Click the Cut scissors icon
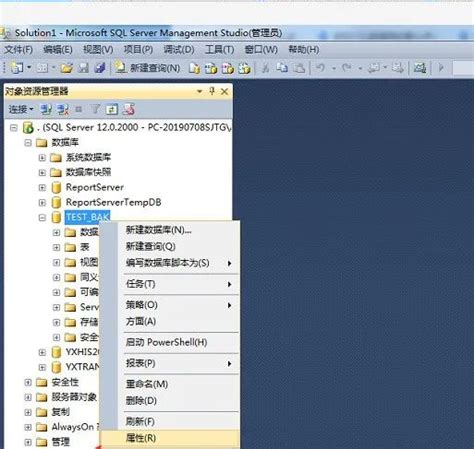Screen dimensions: 474x449 tap(265, 68)
